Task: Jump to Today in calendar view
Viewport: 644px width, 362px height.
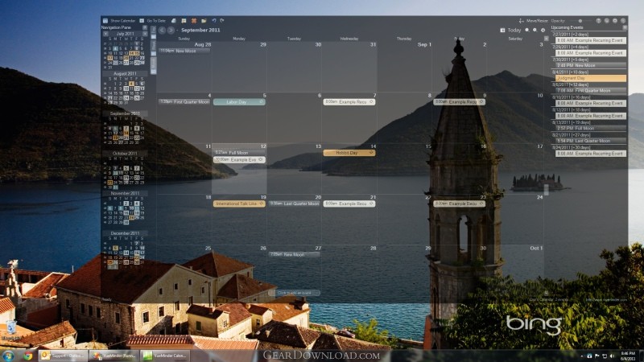Action: (510, 30)
